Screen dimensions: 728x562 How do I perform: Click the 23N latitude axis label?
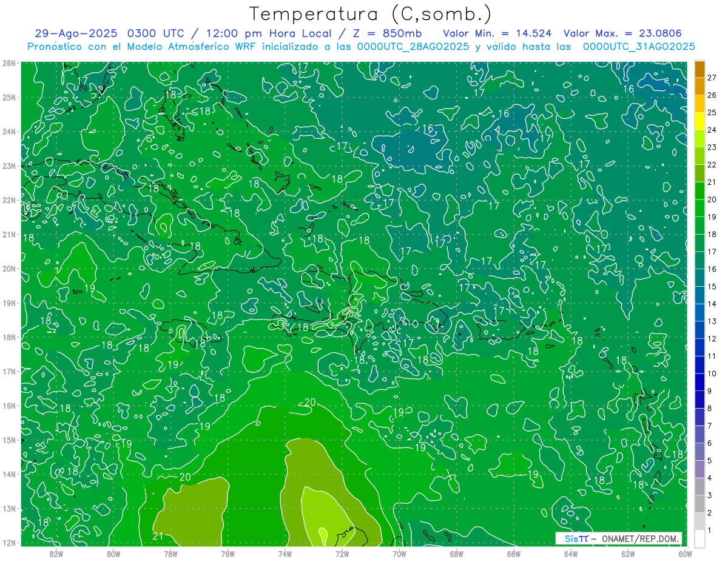[x=8, y=166]
